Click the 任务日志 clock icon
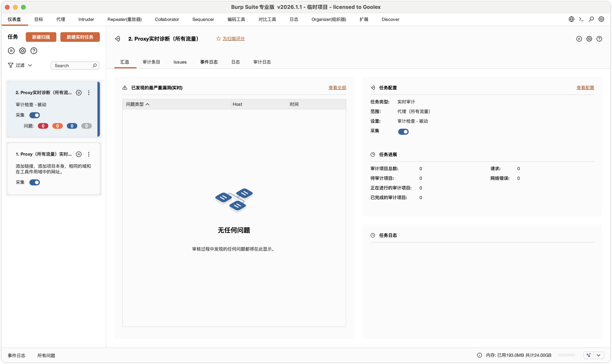The height and width of the screenshot is (364, 612). pos(373,235)
